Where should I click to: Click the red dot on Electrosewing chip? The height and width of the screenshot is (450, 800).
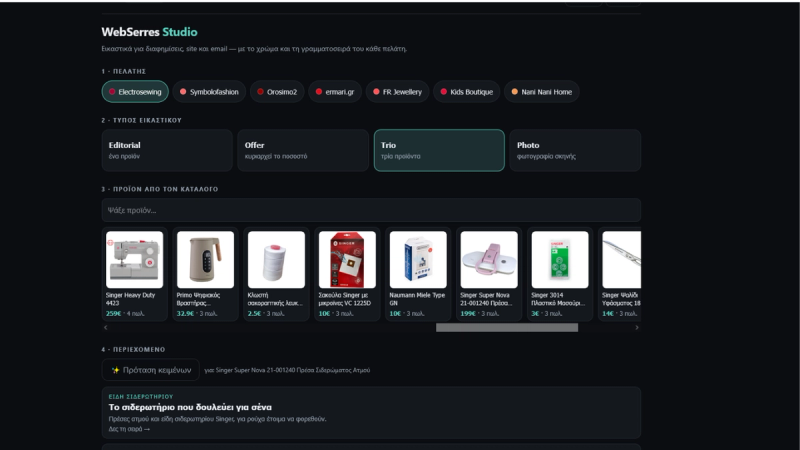pyautogui.click(x=112, y=92)
